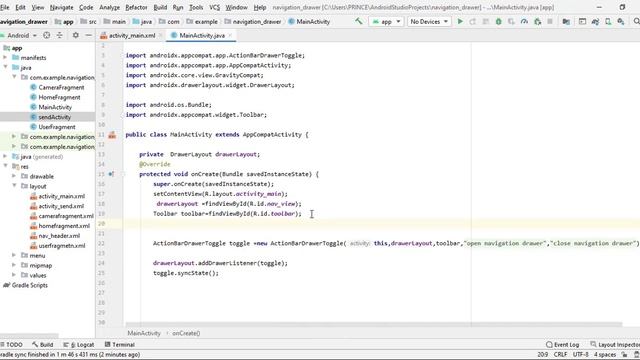640x360 pixels.
Task: Open the AVD Manager phone icon
Action: point(608,22)
